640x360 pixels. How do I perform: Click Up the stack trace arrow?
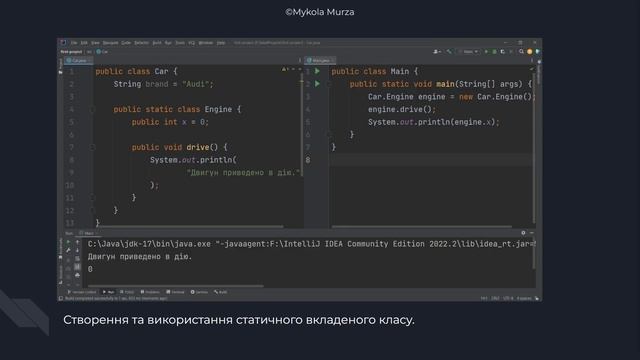(x=77, y=242)
